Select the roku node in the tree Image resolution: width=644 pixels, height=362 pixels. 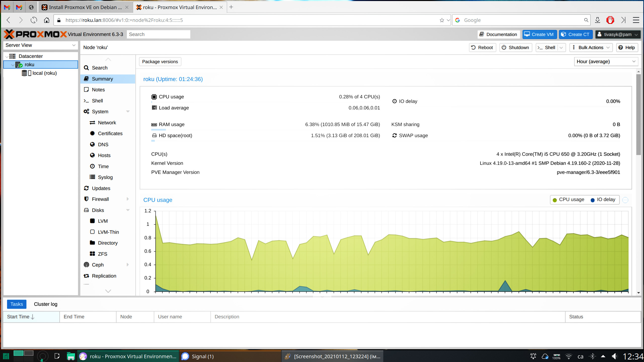pyautogui.click(x=41, y=64)
